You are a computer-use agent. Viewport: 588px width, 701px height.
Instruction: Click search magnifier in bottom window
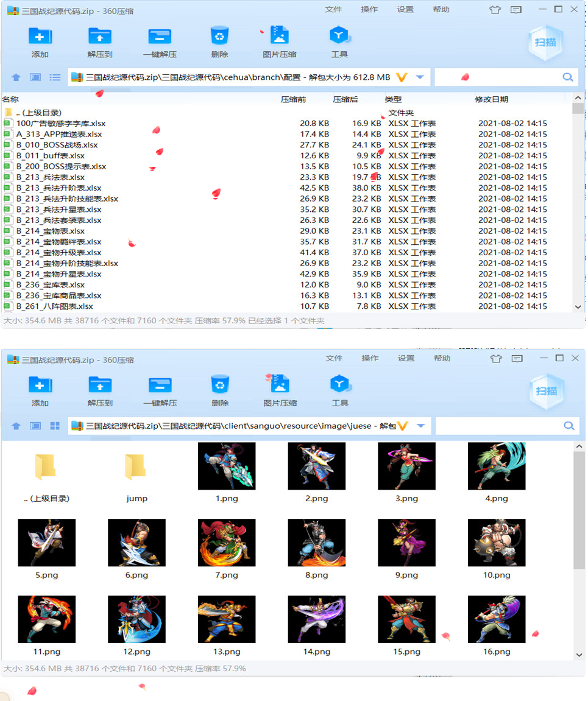point(569,426)
